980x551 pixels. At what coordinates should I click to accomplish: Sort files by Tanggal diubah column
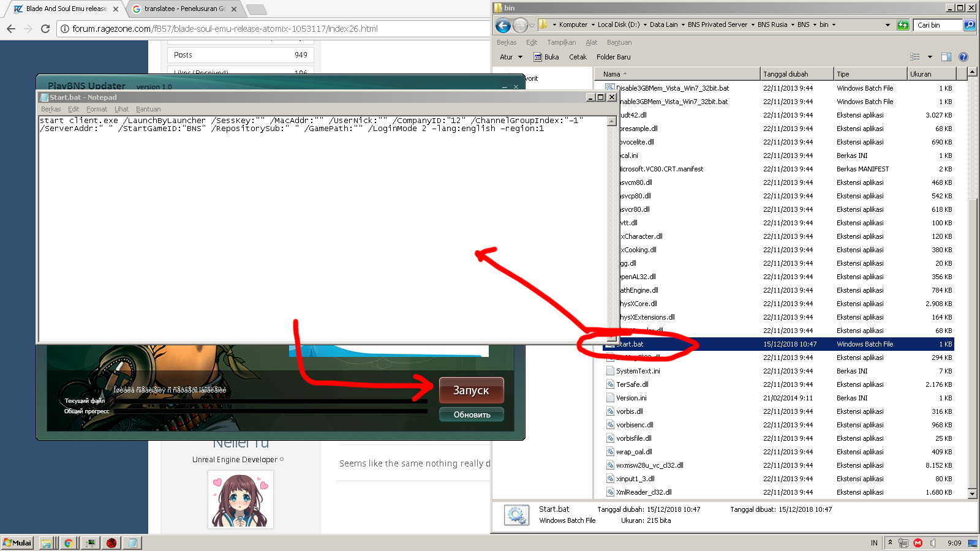[797, 74]
